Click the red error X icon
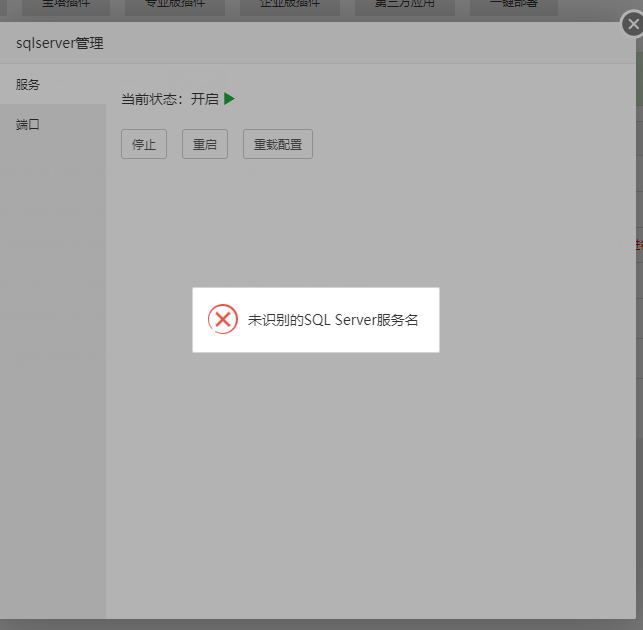643x630 pixels. (223, 319)
